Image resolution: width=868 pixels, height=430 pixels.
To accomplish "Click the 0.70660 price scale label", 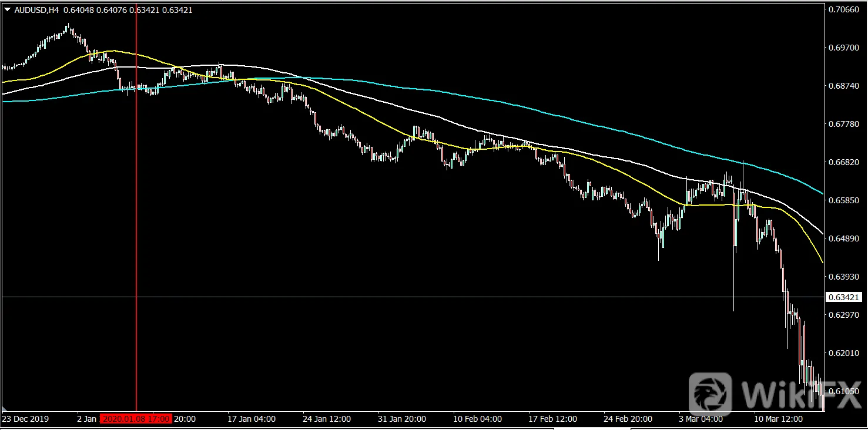I will [x=843, y=9].
